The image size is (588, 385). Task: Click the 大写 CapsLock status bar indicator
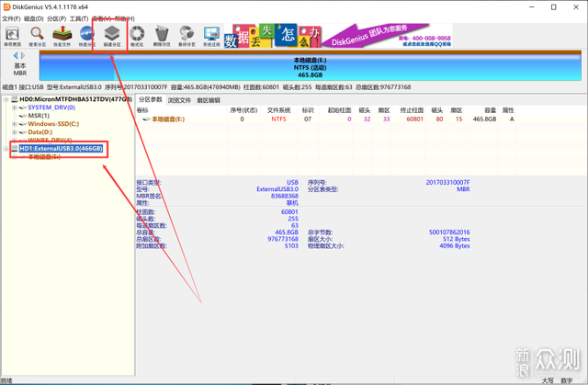[x=548, y=380]
